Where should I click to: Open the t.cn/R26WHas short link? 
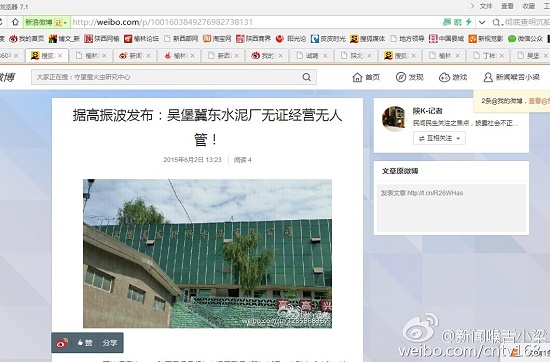point(435,193)
